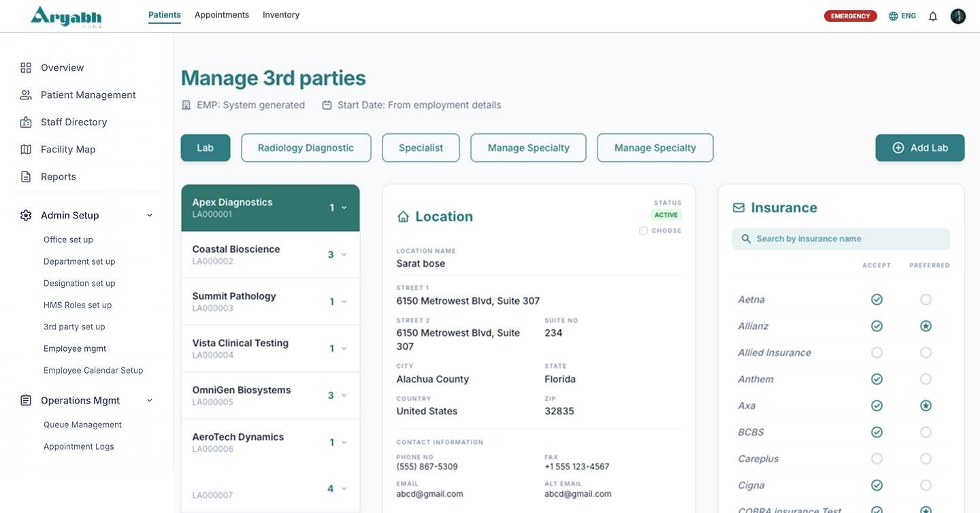The height and width of the screenshot is (513, 980).
Task: Select the Radiology Diagnostic tab
Action: (x=306, y=148)
